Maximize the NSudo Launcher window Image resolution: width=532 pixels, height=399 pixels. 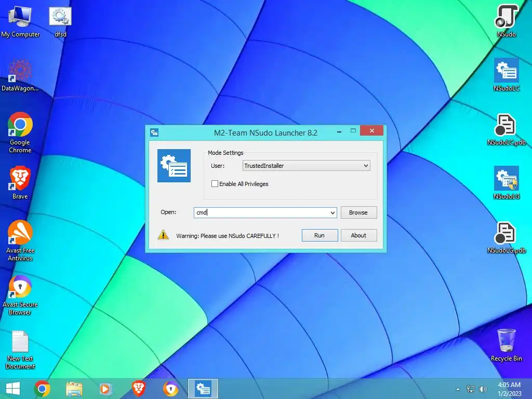pyautogui.click(x=353, y=130)
